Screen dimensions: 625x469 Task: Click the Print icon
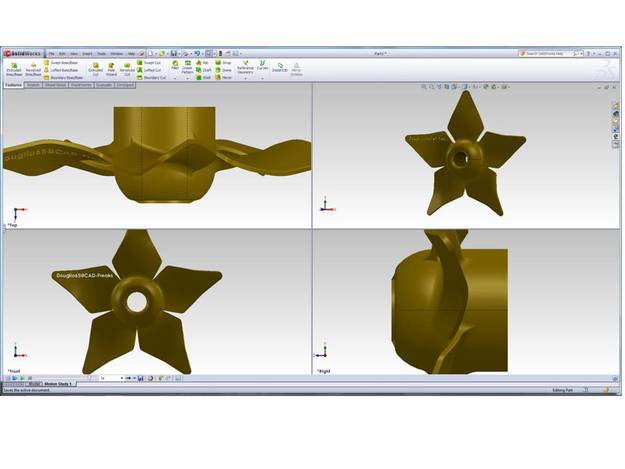pos(186,53)
